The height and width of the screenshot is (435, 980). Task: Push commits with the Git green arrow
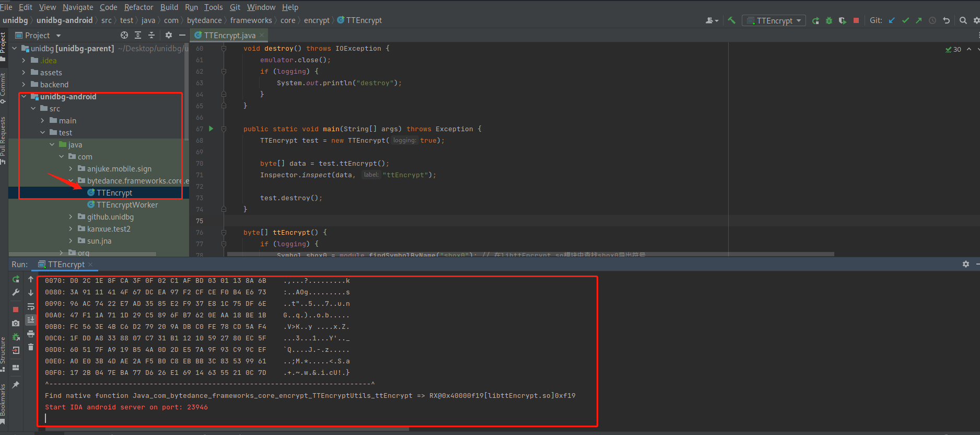[919, 20]
